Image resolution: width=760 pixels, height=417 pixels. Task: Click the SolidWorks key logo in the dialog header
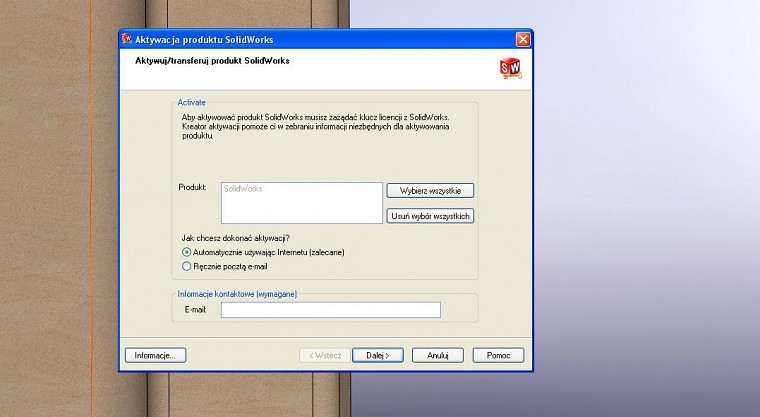point(510,68)
